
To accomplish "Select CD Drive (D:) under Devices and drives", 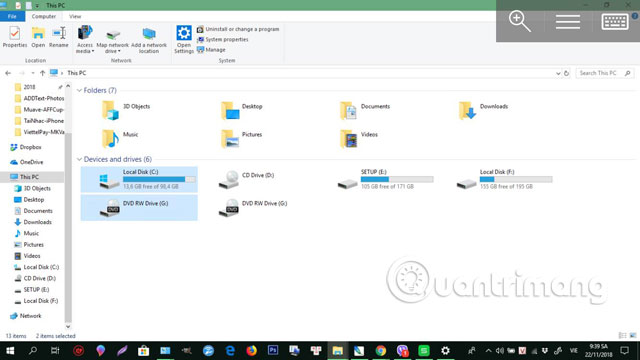I will pyautogui.click(x=247, y=179).
